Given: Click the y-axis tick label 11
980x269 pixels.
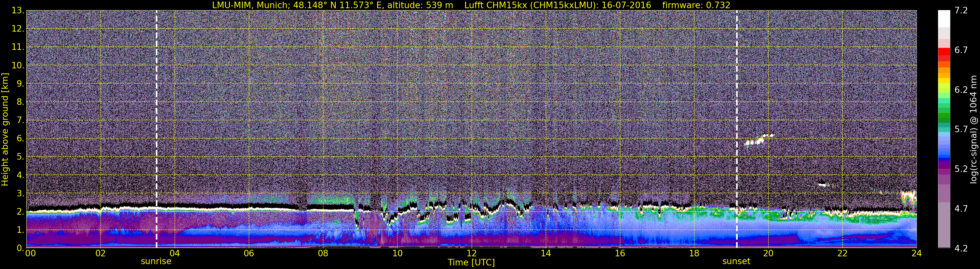Looking at the screenshot, I should [18, 47].
